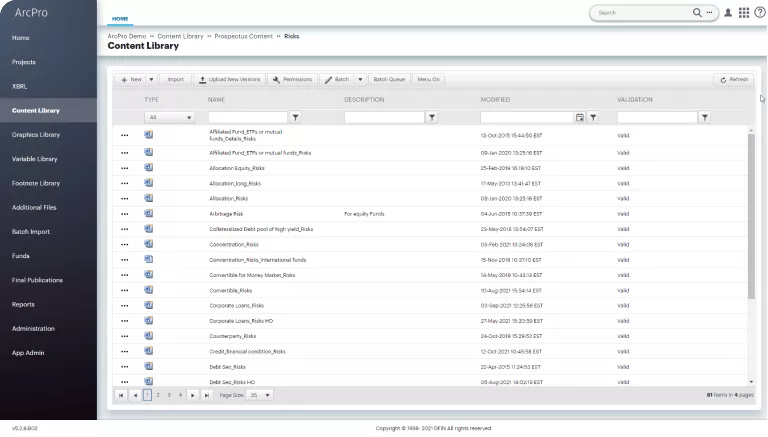Go to the next page
Viewport: 768px width, 437px height.
(x=192, y=395)
